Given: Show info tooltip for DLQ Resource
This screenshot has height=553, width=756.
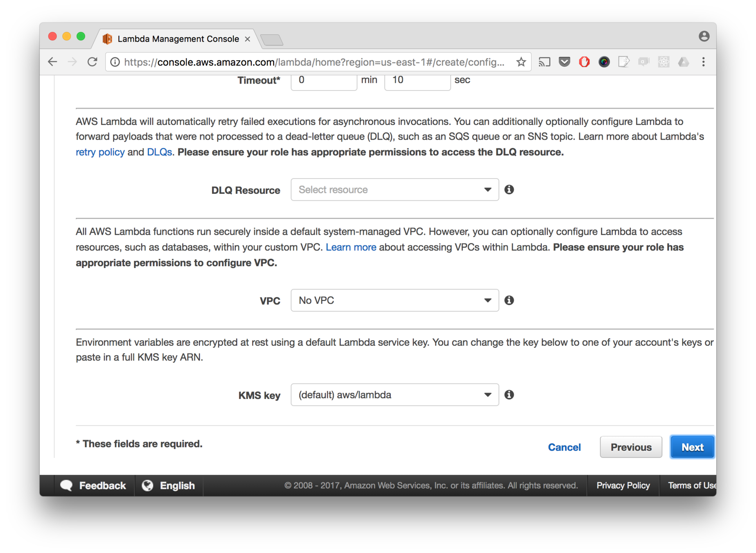Looking at the screenshot, I should pyautogui.click(x=509, y=190).
